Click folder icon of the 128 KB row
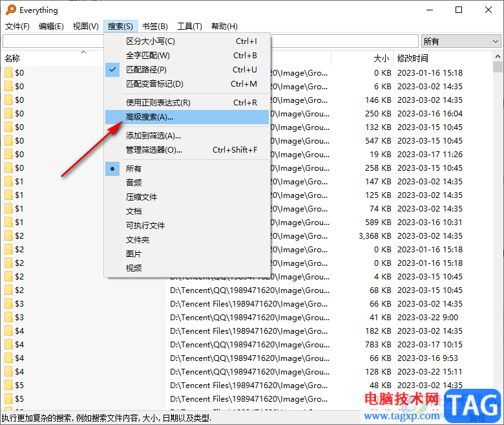This screenshot has width=504, height=425. coord(8,371)
